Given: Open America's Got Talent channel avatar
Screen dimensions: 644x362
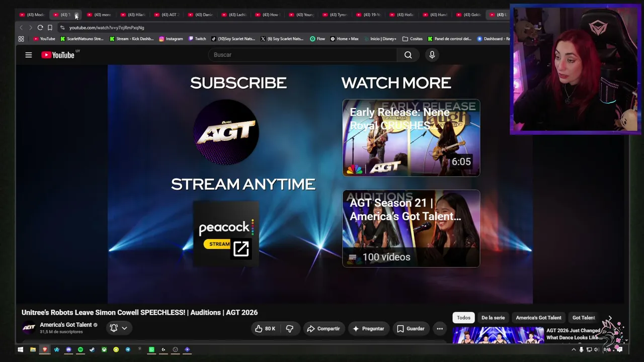Looking at the screenshot, I should coord(29,328).
